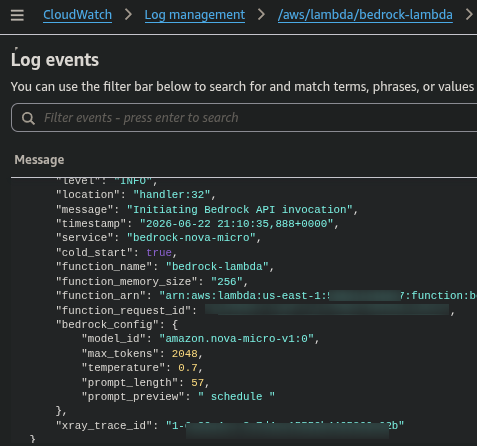Select model_id "amazon.nova-micro-v1:0" value
This screenshot has width=477, height=446.
coord(236,339)
